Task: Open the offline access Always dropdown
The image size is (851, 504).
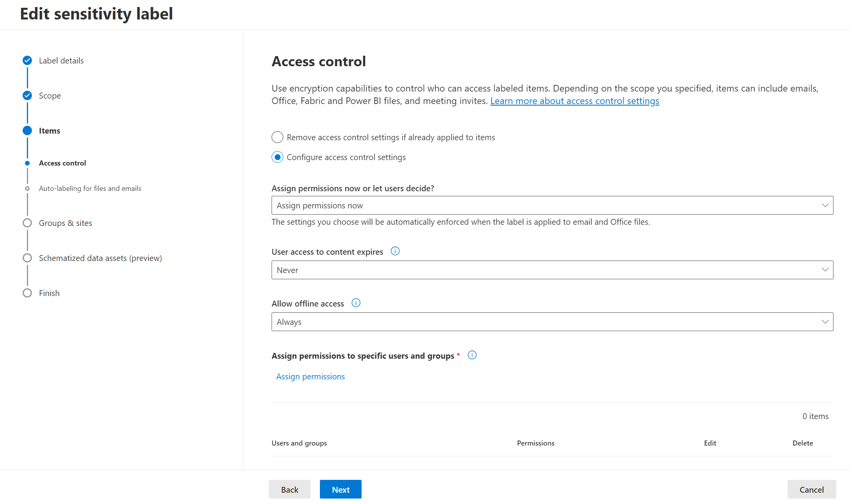Action: click(552, 322)
